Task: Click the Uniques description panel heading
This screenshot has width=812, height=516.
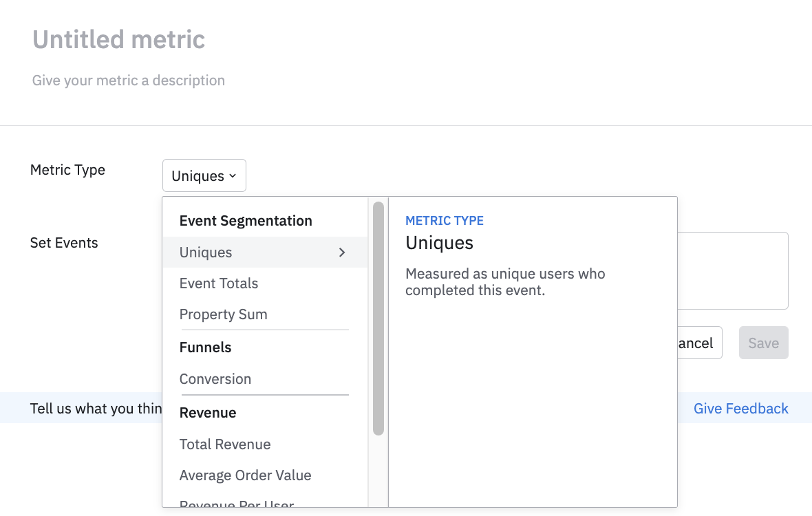Action: coord(439,243)
